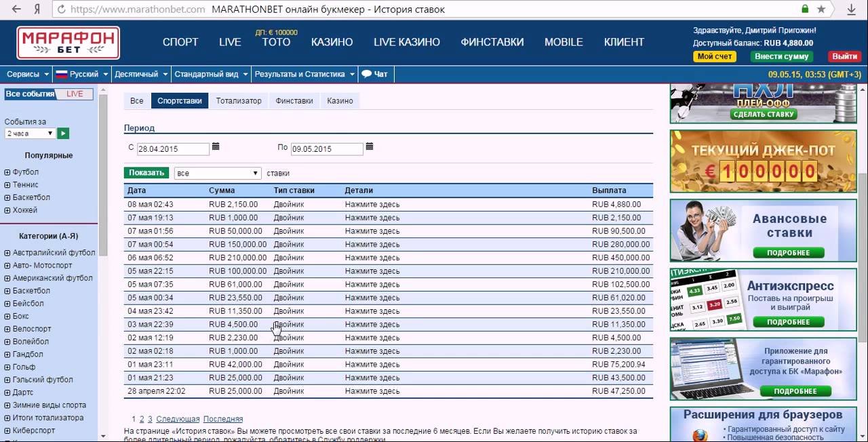
Task: Open the СПОРТ main menu
Action: point(180,42)
